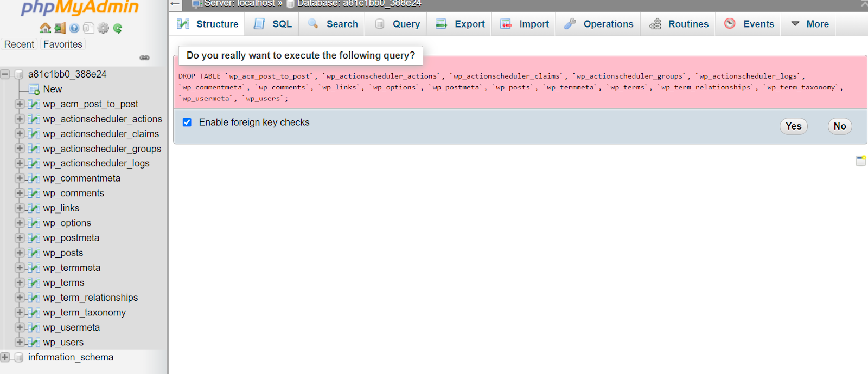
Task: Click table icon beside wp_options
Action: pyautogui.click(x=34, y=223)
